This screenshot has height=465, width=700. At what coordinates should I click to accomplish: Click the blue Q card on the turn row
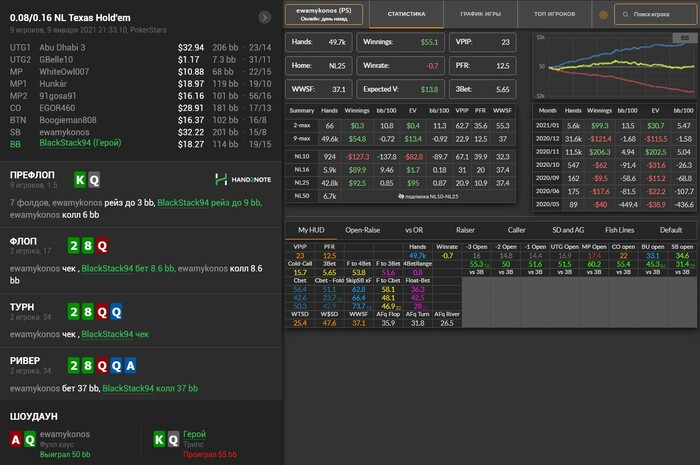116,311
